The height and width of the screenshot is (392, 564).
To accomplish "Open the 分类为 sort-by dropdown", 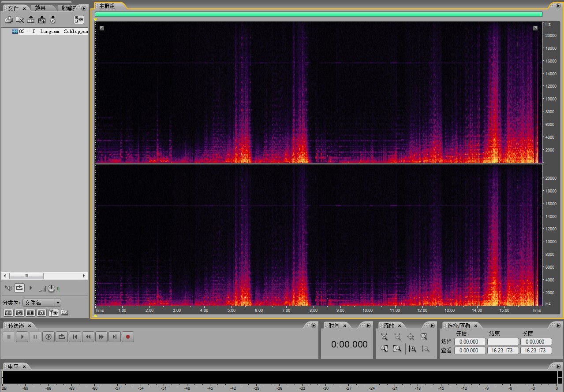I will [42, 303].
